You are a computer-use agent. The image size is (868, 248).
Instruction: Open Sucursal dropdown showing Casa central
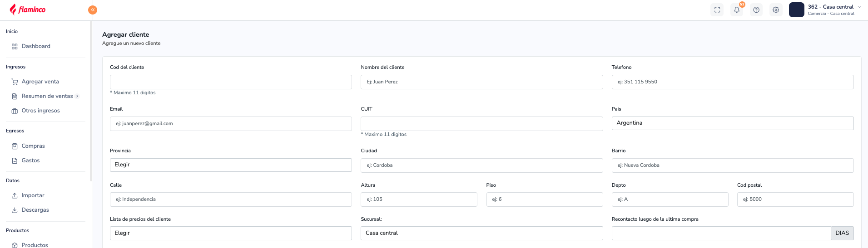(x=481, y=233)
